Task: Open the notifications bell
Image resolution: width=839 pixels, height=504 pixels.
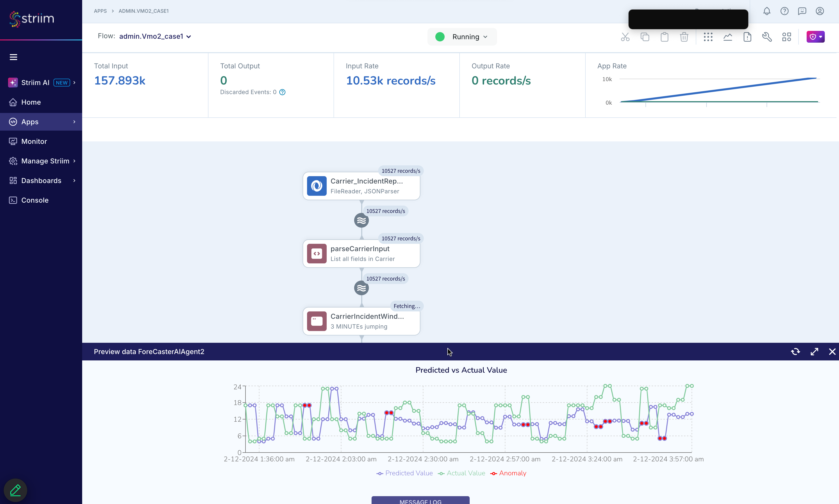Action: point(767,11)
